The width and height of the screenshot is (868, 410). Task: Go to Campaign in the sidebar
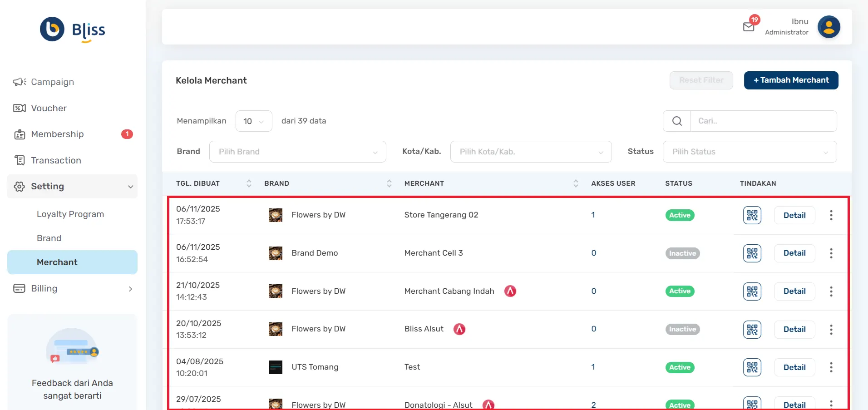[52, 82]
